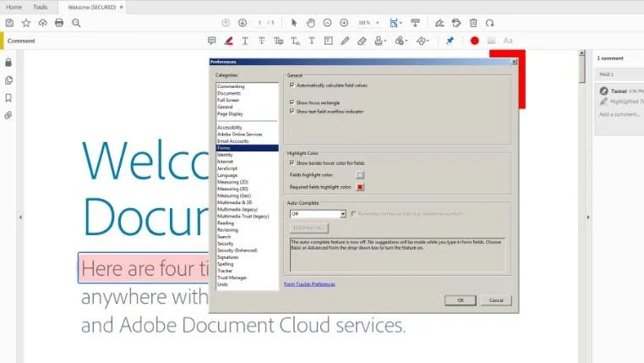The width and height of the screenshot is (644, 363).
Task: Toggle Show focus rectangle checkbox
Action: [292, 102]
